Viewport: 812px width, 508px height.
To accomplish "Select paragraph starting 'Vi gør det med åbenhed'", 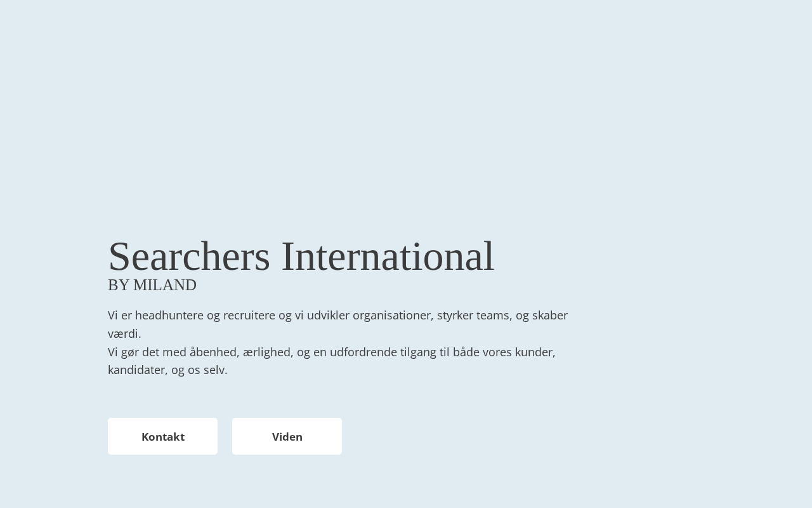I will [x=332, y=361].
